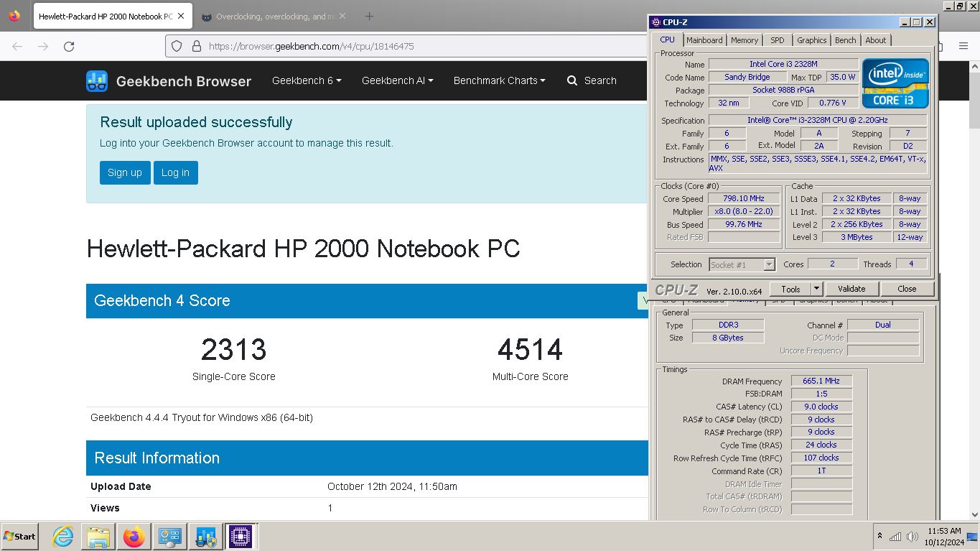This screenshot has height=551, width=980.
Task: Click the browser address bar URL
Action: tap(311, 46)
